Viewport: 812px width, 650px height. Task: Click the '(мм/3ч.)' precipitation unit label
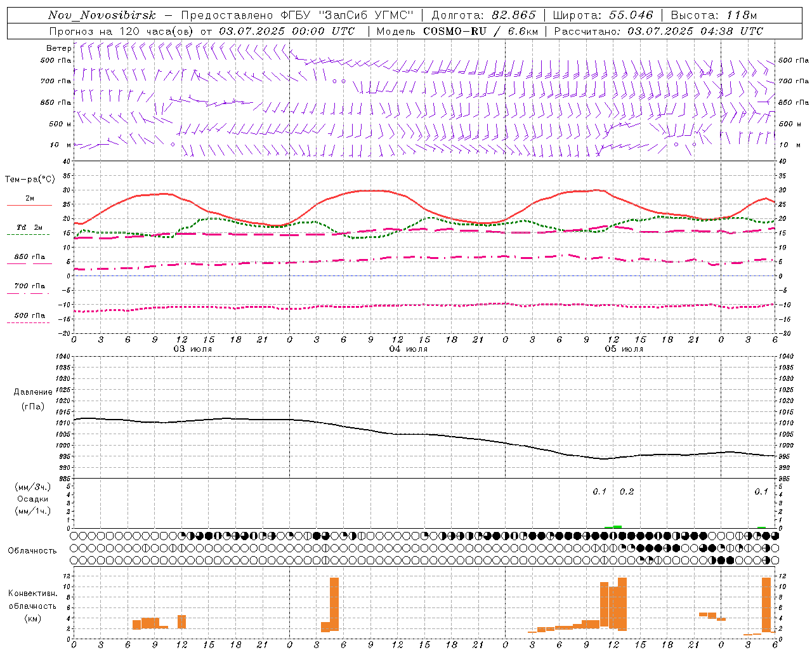click(33, 487)
